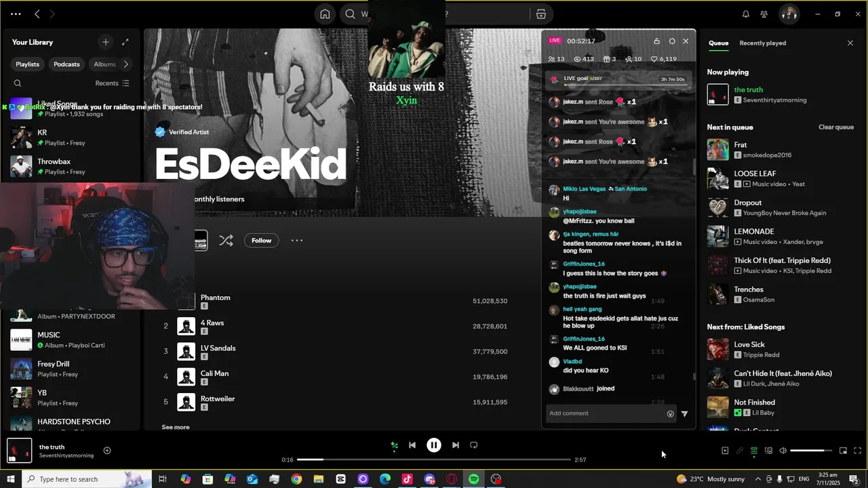
Task: Open Now Playing view icon
Action: point(725,451)
